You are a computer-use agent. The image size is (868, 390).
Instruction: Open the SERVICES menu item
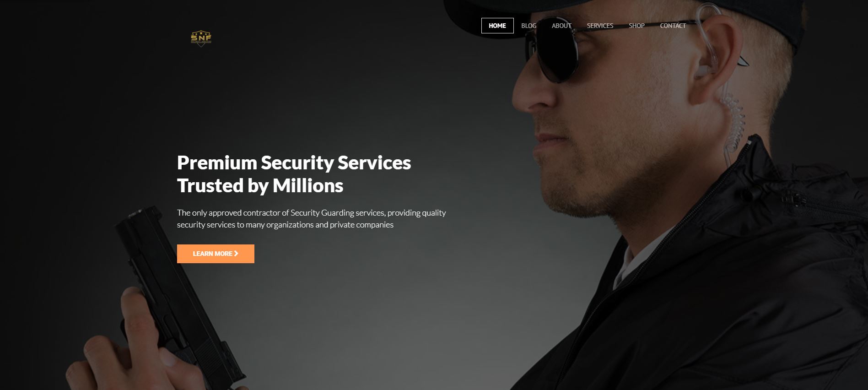tap(600, 26)
